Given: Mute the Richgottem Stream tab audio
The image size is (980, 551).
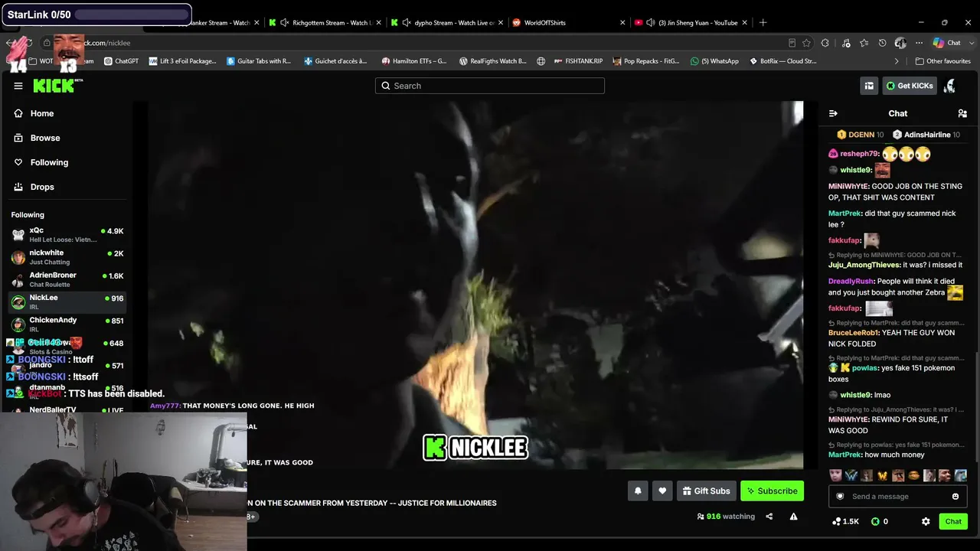Looking at the screenshot, I should point(285,23).
